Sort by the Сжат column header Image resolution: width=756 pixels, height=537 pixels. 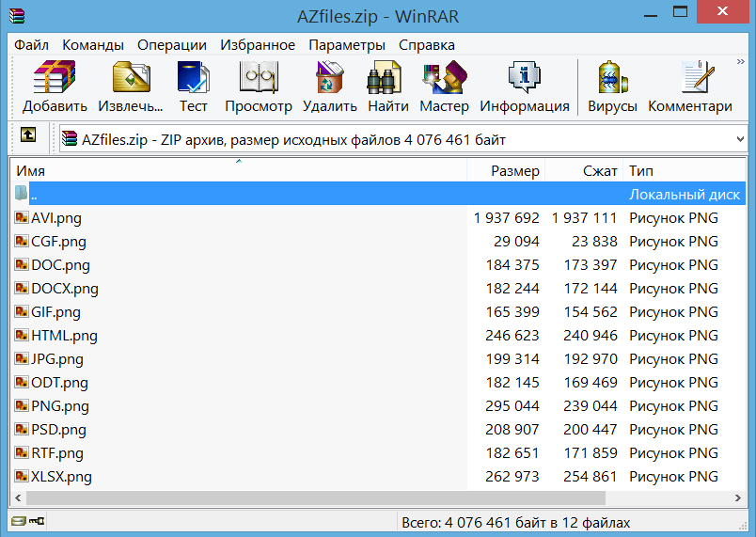tap(584, 170)
